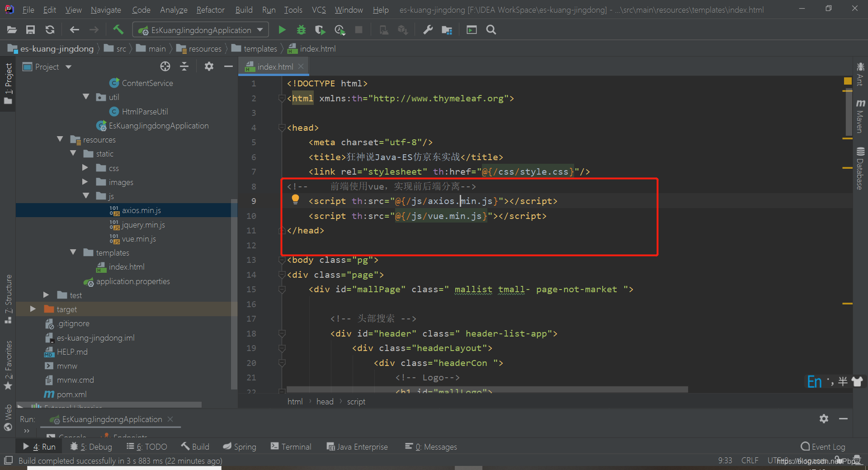Image resolution: width=868 pixels, height=470 pixels.
Task: Toggle the Web tool window stripe
Action: pyautogui.click(x=8, y=418)
